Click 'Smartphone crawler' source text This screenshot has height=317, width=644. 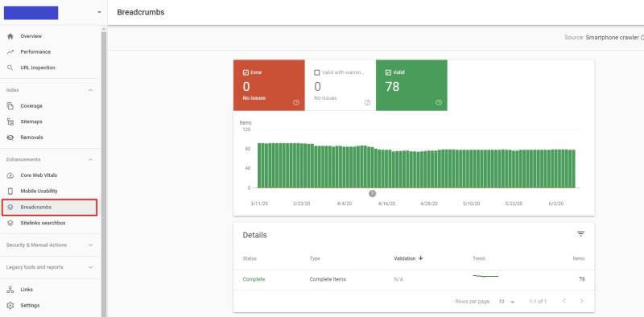613,37
